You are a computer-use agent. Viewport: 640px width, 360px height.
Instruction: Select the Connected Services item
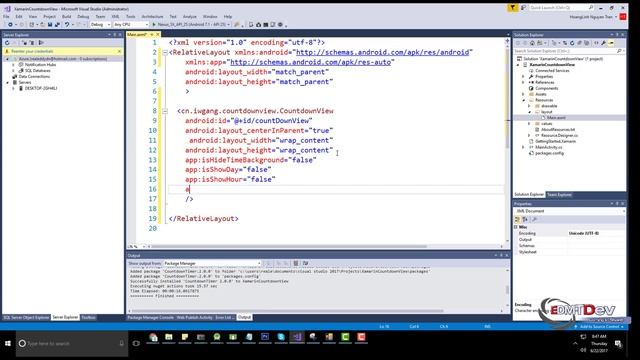[552, 71]
